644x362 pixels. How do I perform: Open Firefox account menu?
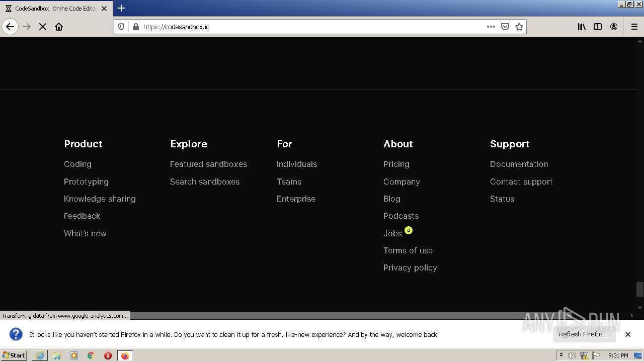pos(614,27)
